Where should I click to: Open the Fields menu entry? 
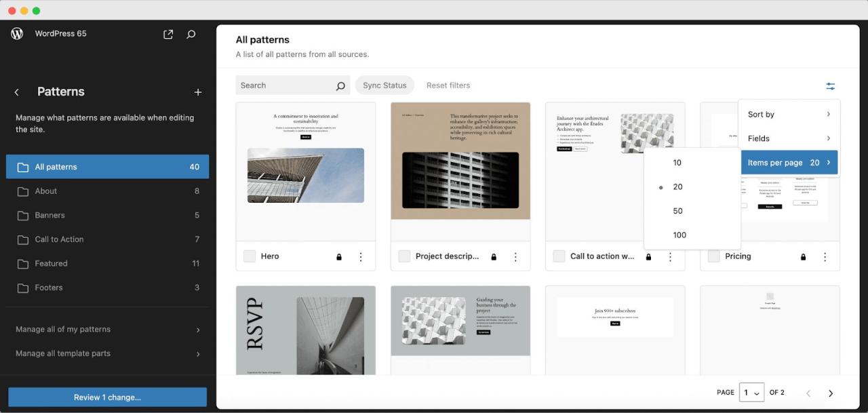789,138
